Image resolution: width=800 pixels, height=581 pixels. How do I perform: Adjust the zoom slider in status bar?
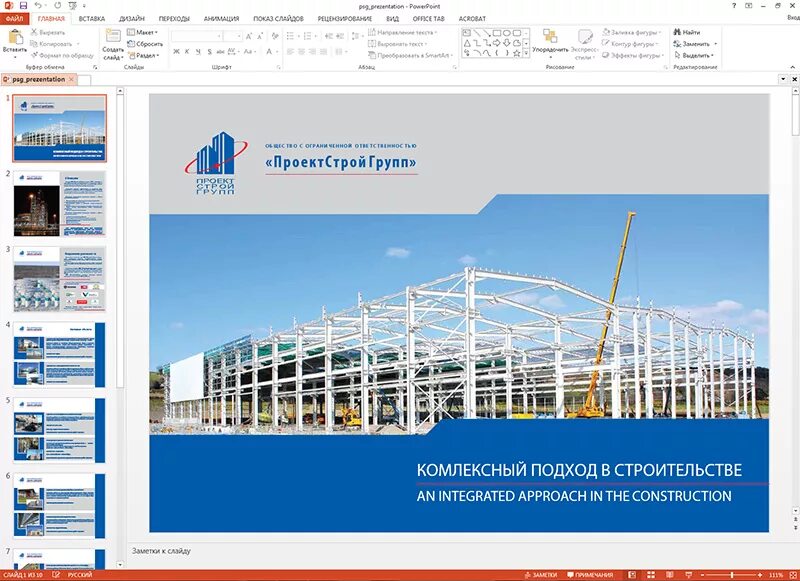coord(731,575)
